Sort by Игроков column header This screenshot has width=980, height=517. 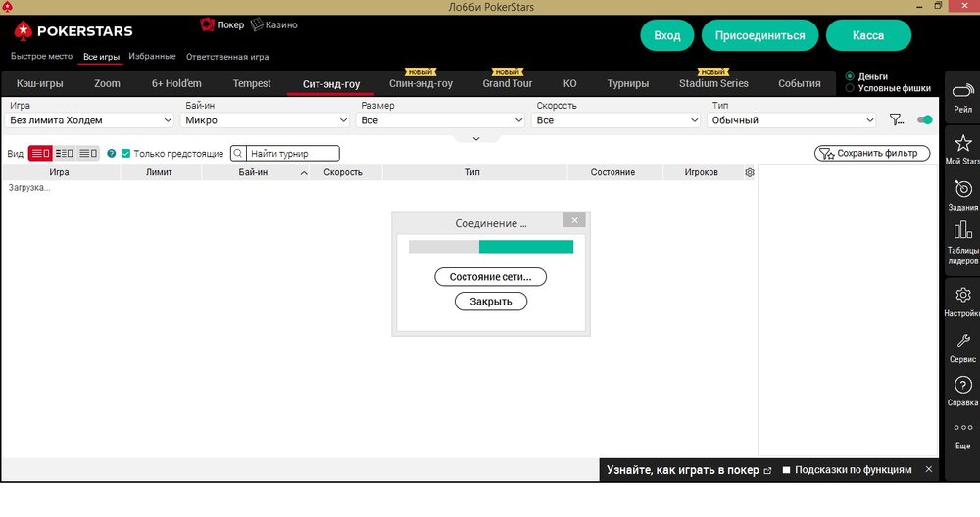(x=702, y=172)
